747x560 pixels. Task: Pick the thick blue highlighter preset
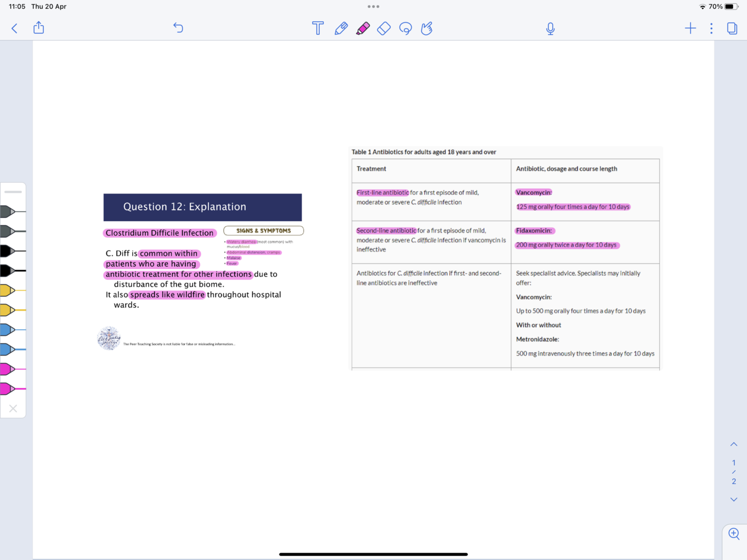coord(13,349)
